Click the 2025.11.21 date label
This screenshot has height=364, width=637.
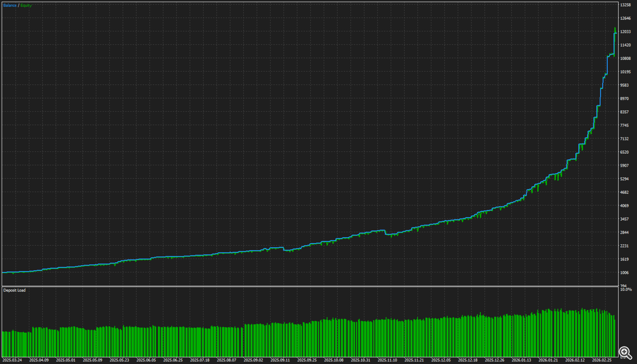coord(414,360)
